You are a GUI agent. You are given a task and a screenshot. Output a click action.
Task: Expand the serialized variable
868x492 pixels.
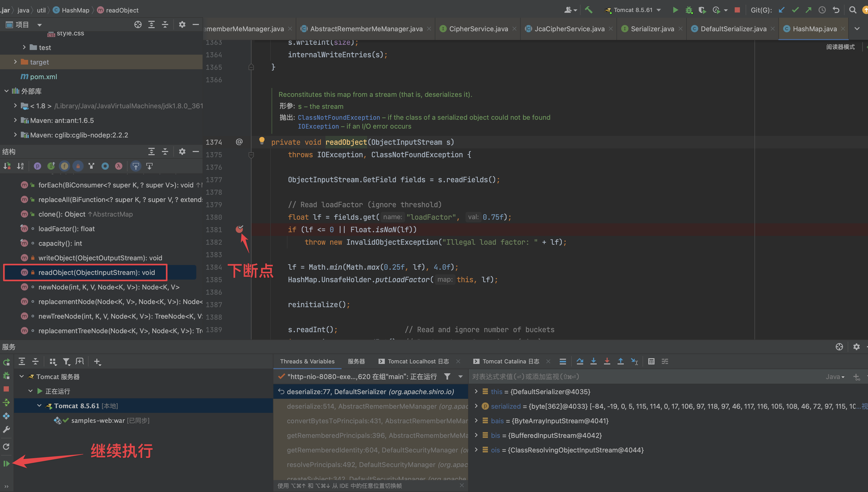476,406
